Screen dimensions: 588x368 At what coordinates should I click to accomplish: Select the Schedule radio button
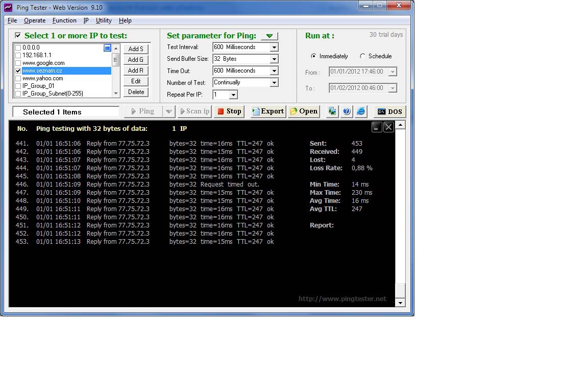pyautogui.click(x=362, y=56)
